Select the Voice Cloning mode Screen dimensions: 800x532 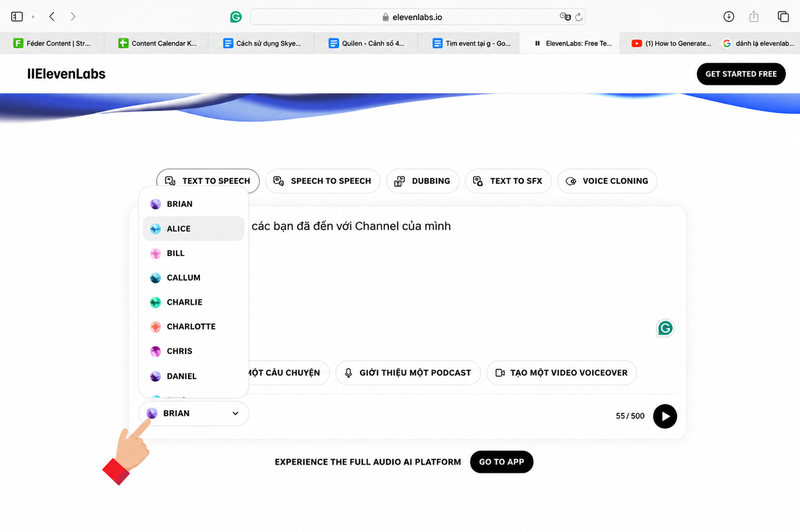point(607,181)
